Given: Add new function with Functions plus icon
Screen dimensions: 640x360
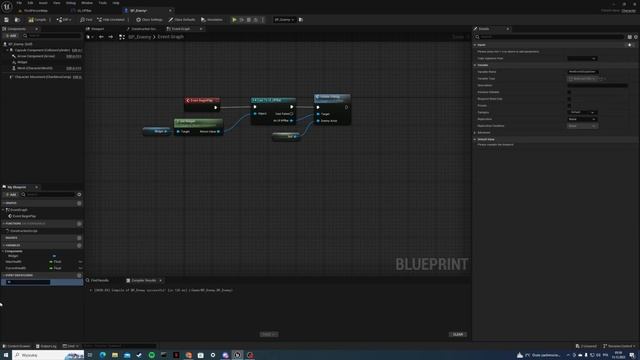Looking at the screenshot, I should coord(79,224).
